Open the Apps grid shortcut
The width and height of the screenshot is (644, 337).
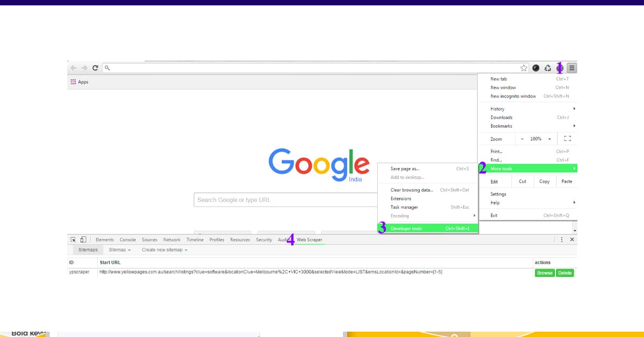(x=79, y=82)
